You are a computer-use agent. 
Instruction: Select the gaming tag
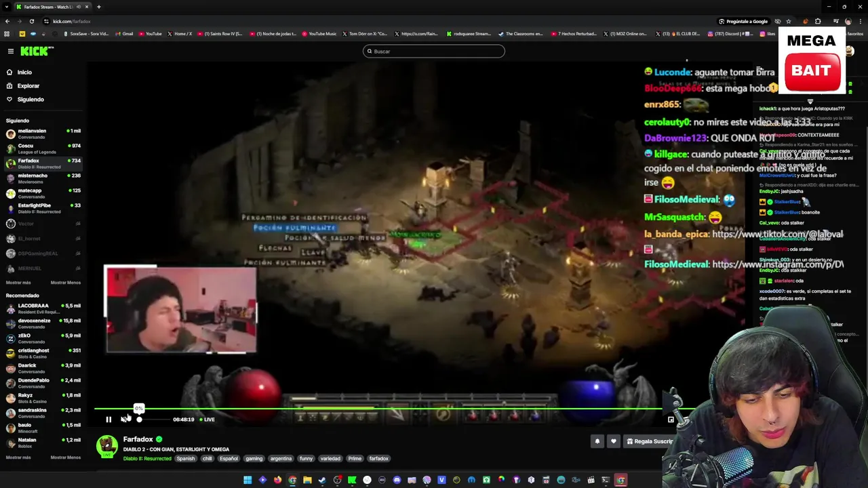coord(254,459)
